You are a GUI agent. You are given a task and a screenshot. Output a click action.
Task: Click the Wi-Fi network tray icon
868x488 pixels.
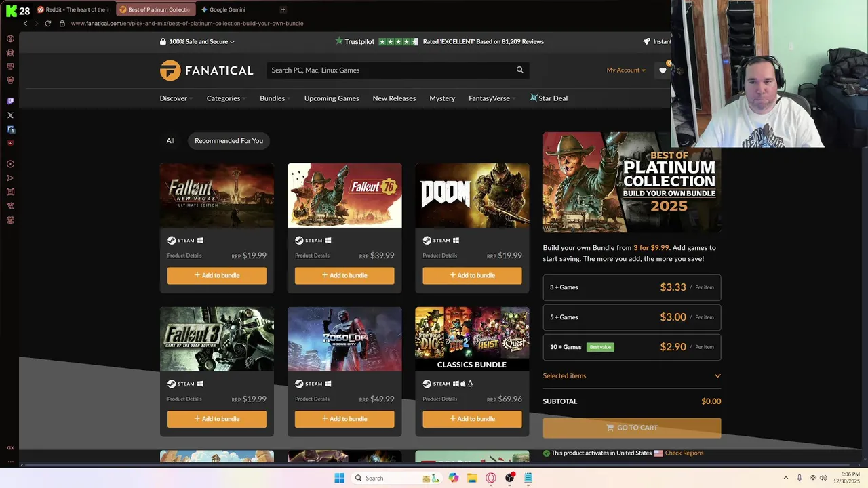812,478
